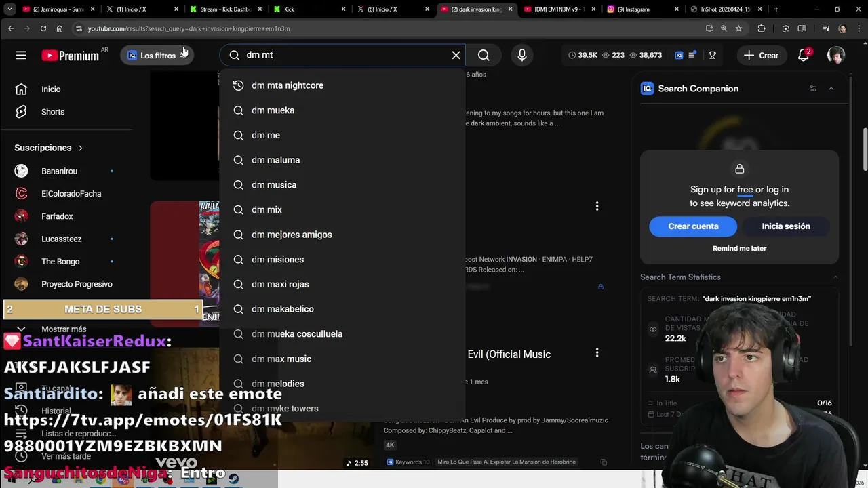Open the YouTube account avatar menu

pos(836,56)
